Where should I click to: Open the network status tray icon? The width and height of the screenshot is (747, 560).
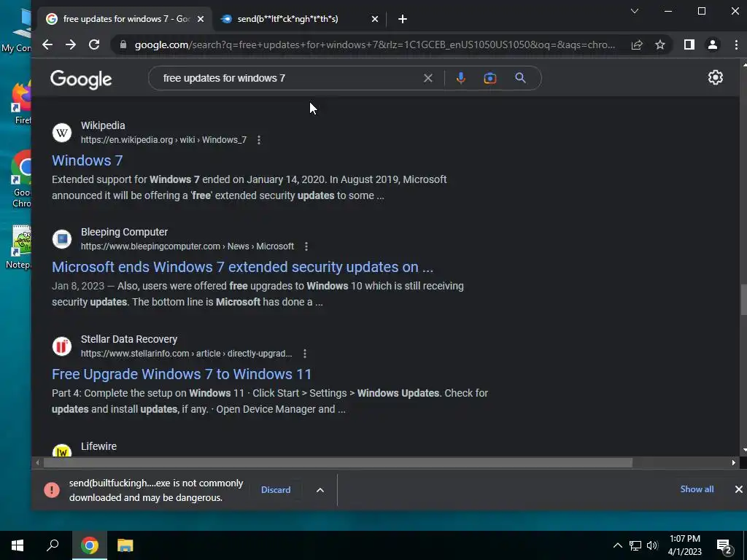point(635,545)
